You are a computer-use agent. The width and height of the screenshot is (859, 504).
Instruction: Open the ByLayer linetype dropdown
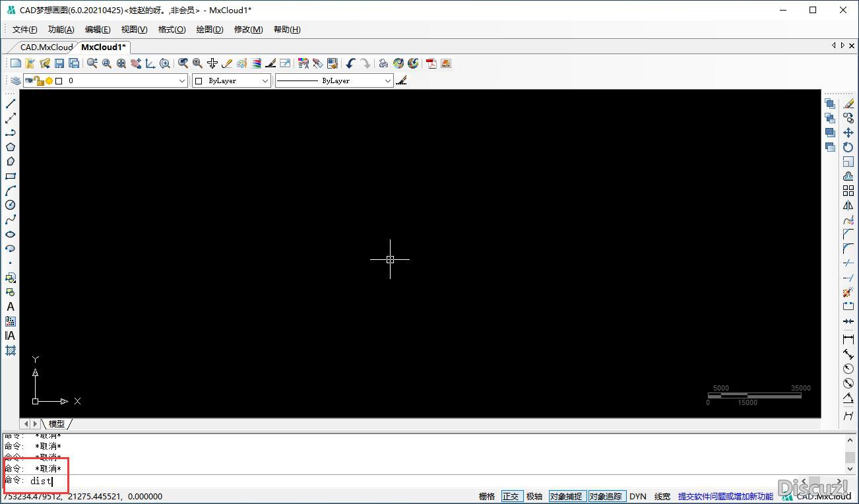pyautogui.click(x=388, y=80)
